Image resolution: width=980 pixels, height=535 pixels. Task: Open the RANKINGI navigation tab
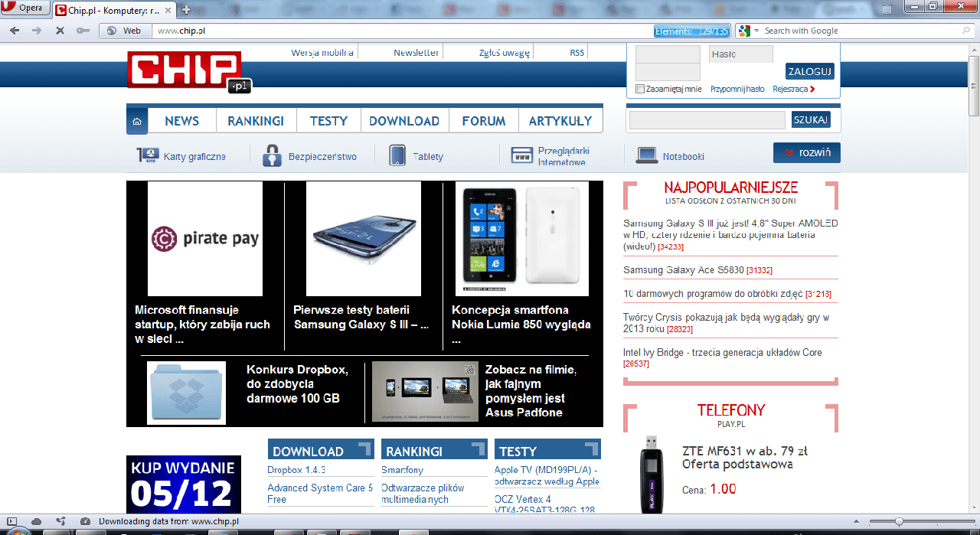click(x=256, y=121)
